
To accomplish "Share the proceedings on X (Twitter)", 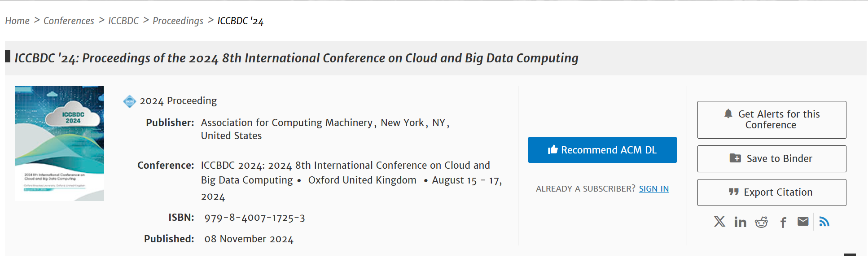I will tap(719, 222).
